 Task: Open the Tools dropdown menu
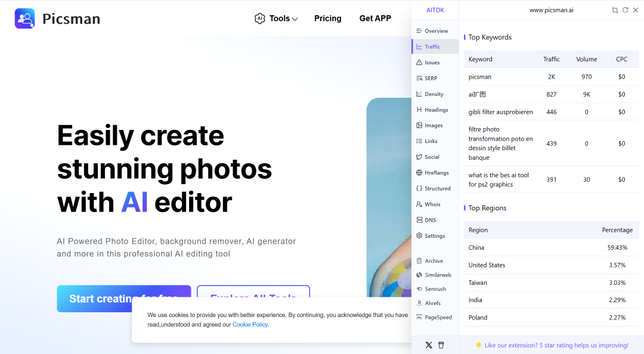tap(283, 18)
